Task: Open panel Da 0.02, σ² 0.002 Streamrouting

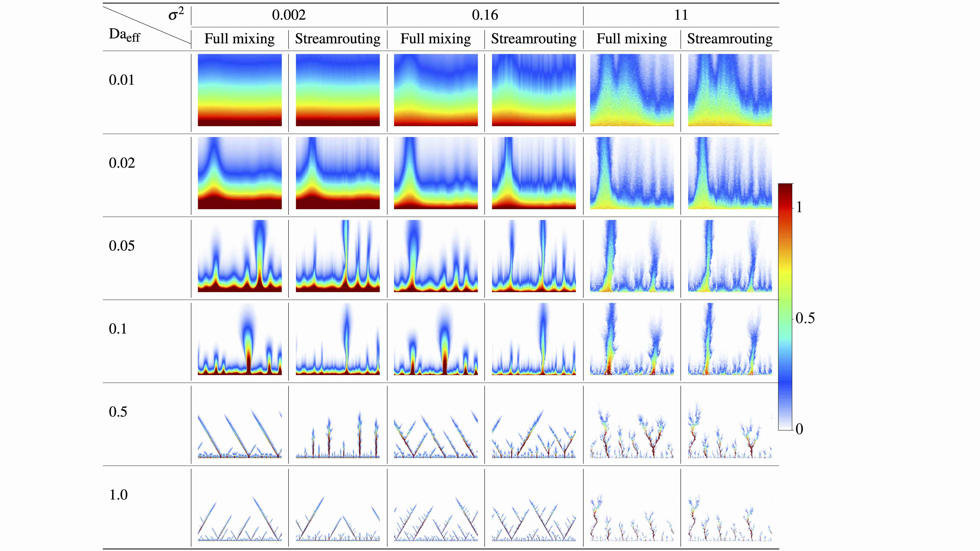Action: (x=338, y=173)
